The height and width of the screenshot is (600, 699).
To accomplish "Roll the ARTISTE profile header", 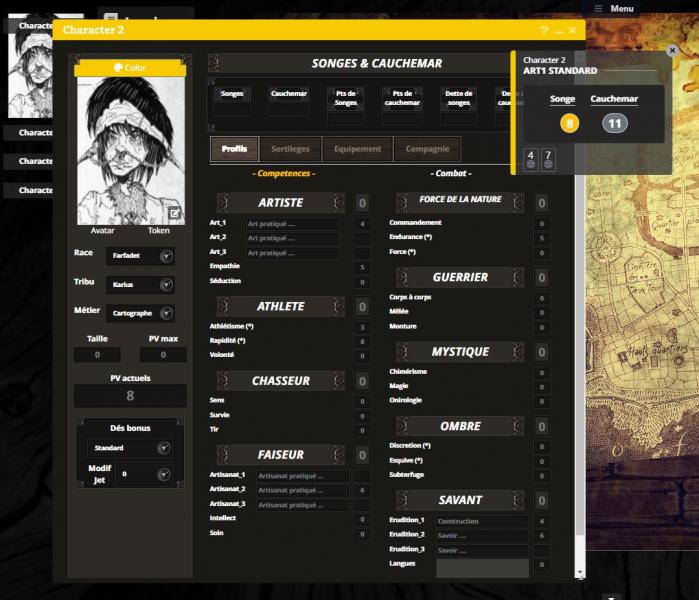I will [280, 203].
